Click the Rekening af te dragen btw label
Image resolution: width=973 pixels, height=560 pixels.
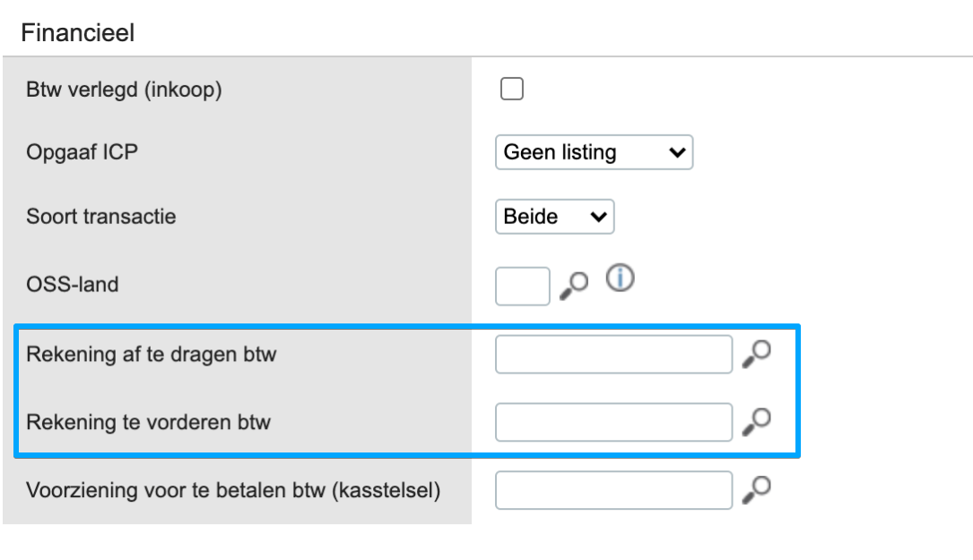(152, 354)
